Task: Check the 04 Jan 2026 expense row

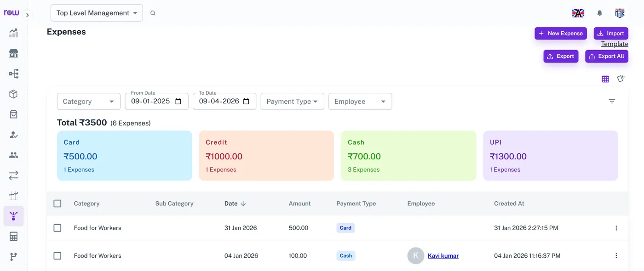Action: pos(57,256)
